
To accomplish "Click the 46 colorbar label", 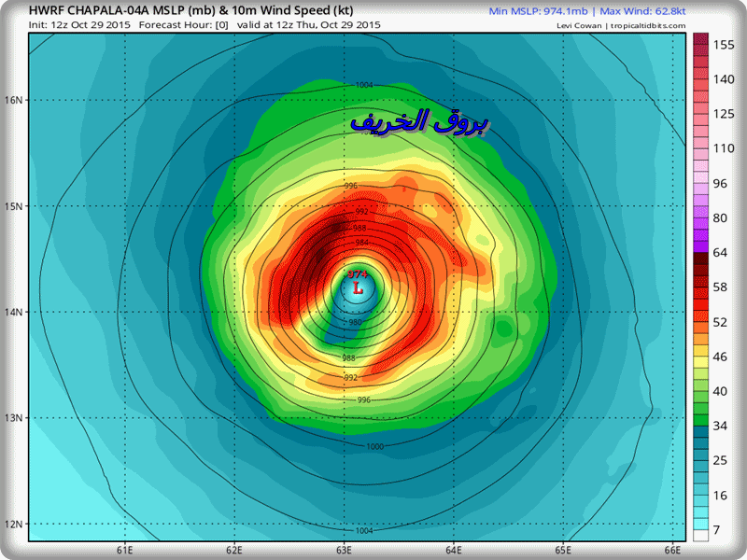I will [720, 357].
